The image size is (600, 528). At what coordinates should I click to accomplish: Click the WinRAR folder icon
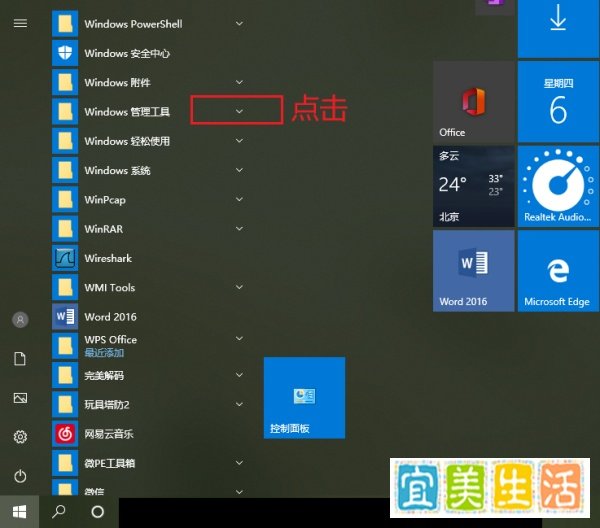click(x=65, y=228)
